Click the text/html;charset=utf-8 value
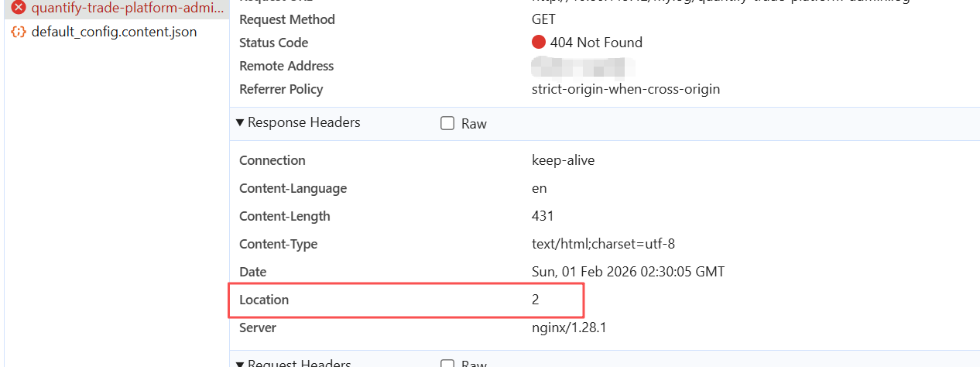The width and height of the screenshot is (980, 367). click(x=603, y=244)
